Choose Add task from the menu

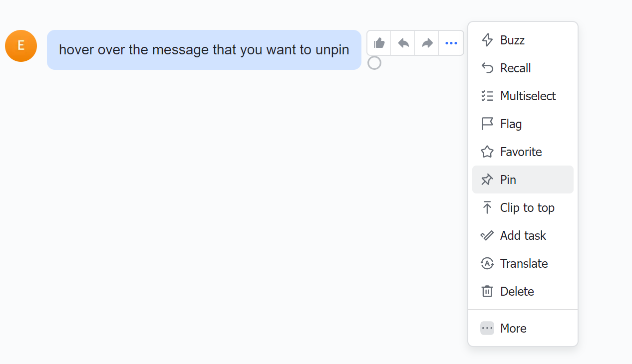click(523, 235)
